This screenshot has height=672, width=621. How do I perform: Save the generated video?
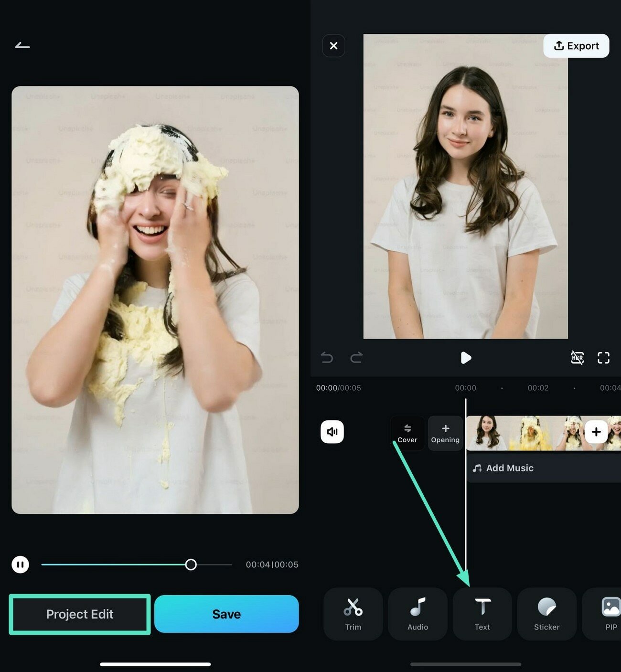click(x=226, y=614)
